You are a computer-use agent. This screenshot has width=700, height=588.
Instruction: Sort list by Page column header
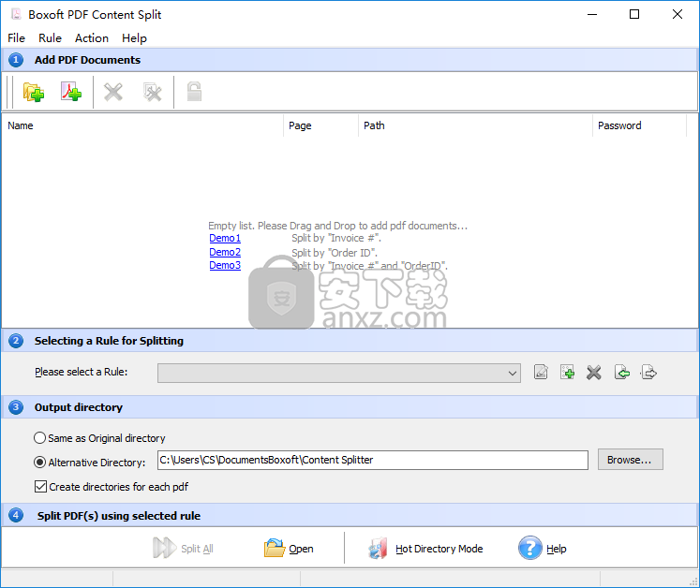[321, 125]
